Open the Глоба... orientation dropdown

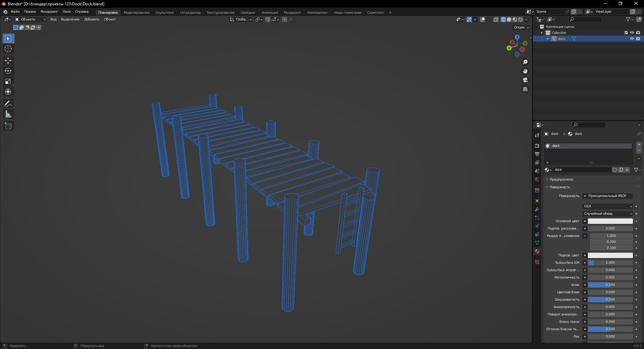(x=241, y=19)
